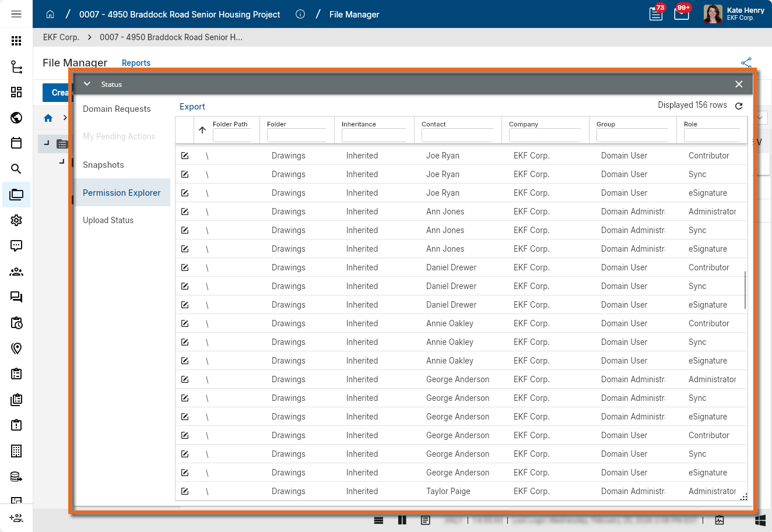Screen dimensions: 772x532
Task: Open the Reports link
Action: [136, 63]
